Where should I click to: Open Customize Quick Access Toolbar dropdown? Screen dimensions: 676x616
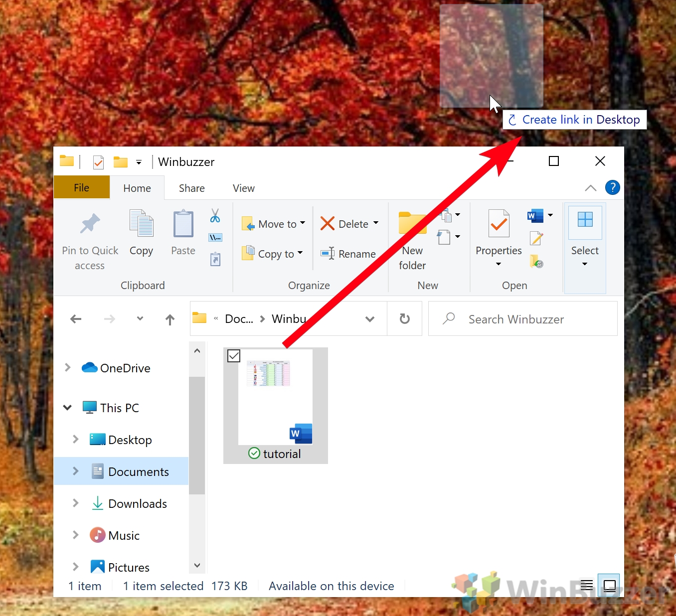(x=139, y=162)
